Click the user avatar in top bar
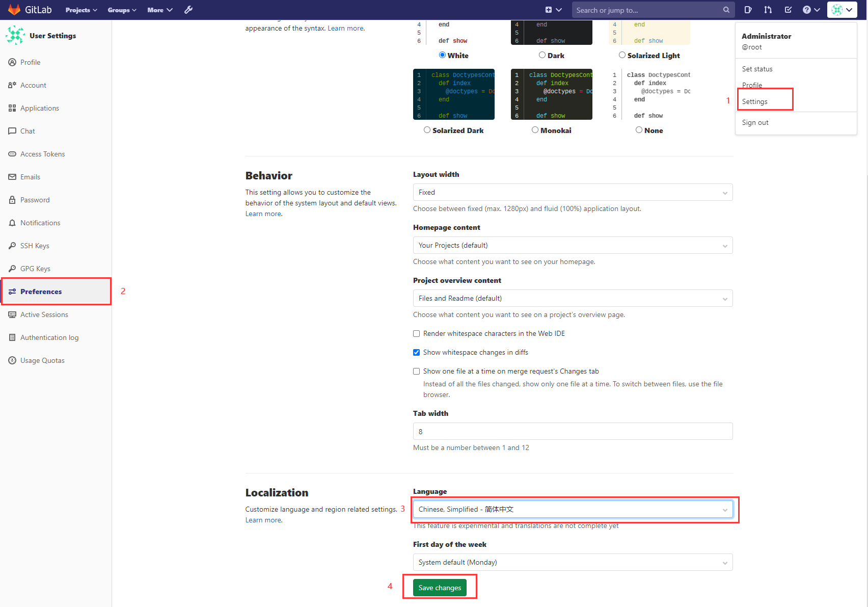 pos(839,9)
